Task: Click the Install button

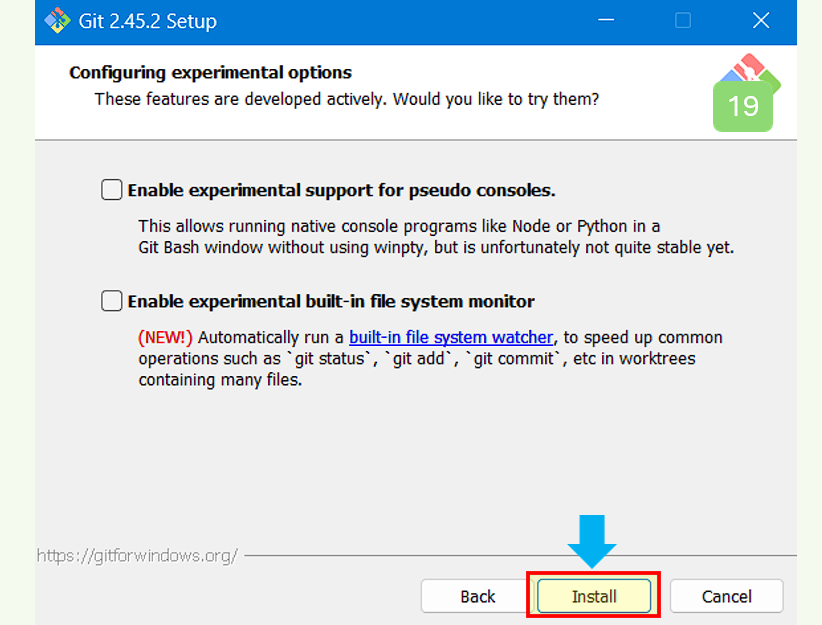Action: 594,596
